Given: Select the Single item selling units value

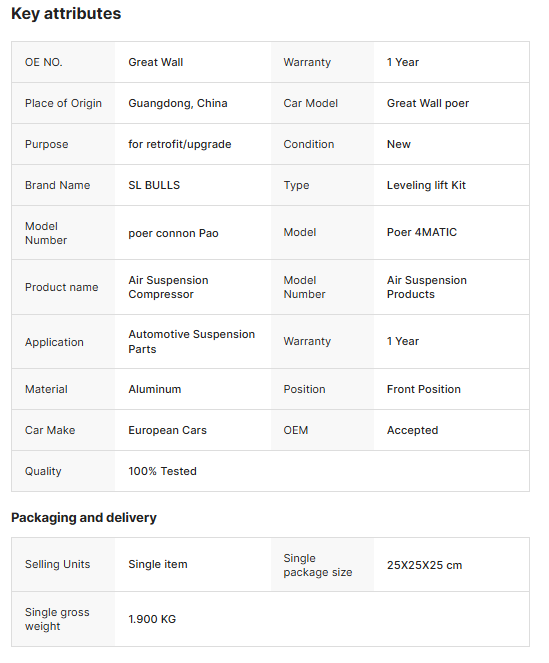Looking at the screenshot, I should (158, 564).
